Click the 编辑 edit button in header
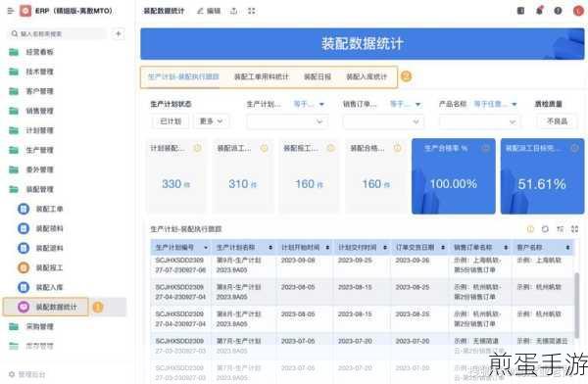588x384 pixels. coord(209,11)
